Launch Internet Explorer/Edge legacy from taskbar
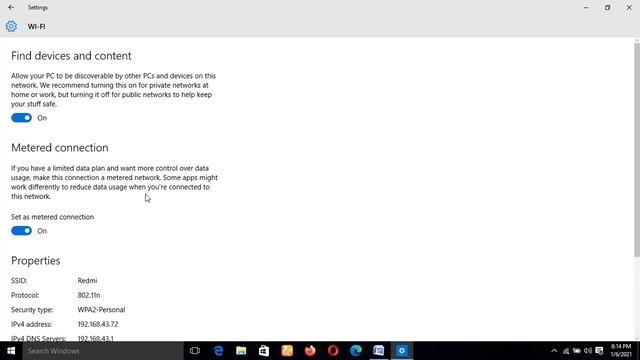The height and width of the screenshot is (360, 640). [218, 351]
